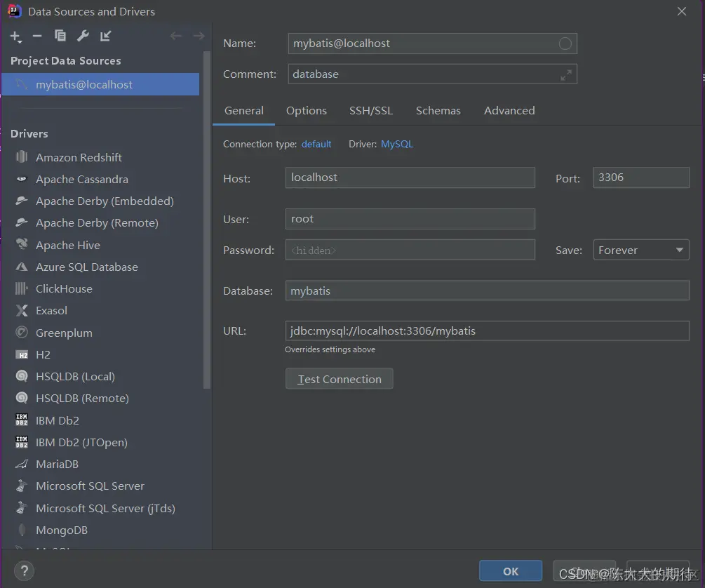Click the color circle in Name field
The width and height of the screenshot is (705, 588).
click(x=565, y=44)
